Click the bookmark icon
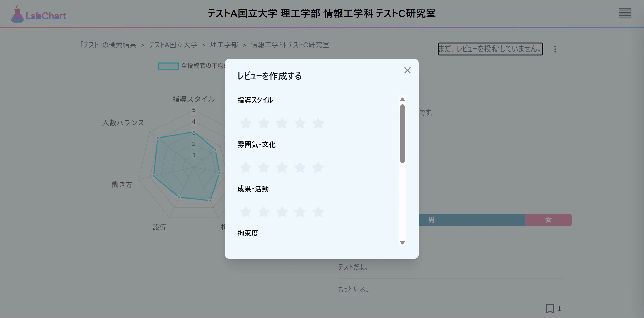Viewport: 644px width, 318px height. [550, 308]
